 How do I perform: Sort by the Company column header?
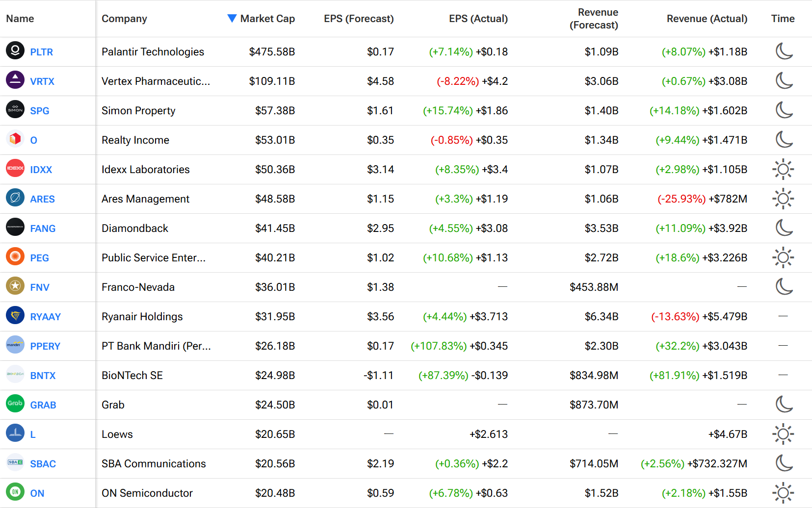click(124, 19)
